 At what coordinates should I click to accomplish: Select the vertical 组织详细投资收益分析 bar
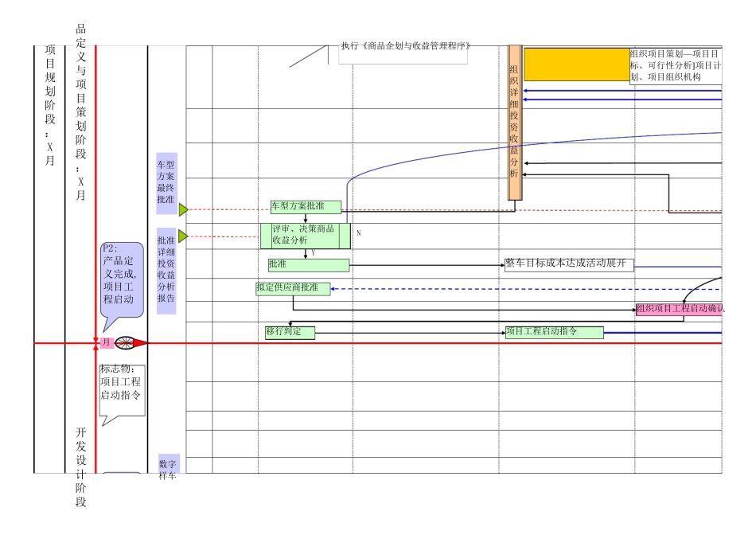[515, 122]
